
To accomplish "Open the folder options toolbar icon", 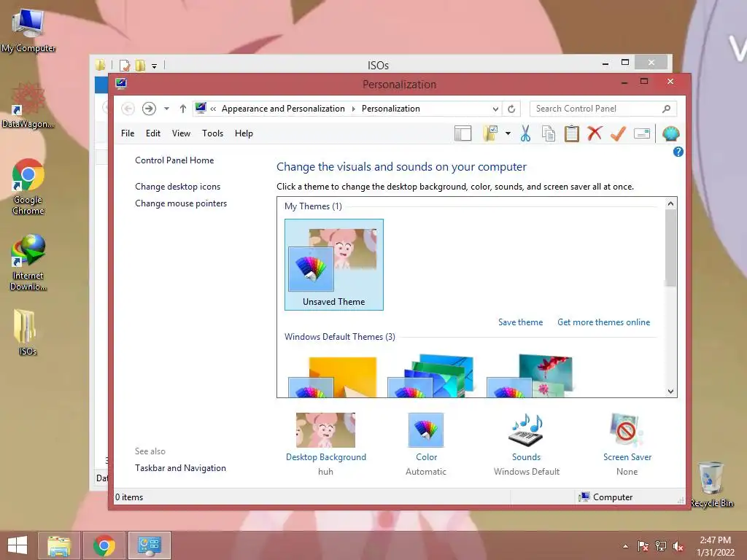I will 490,134.
